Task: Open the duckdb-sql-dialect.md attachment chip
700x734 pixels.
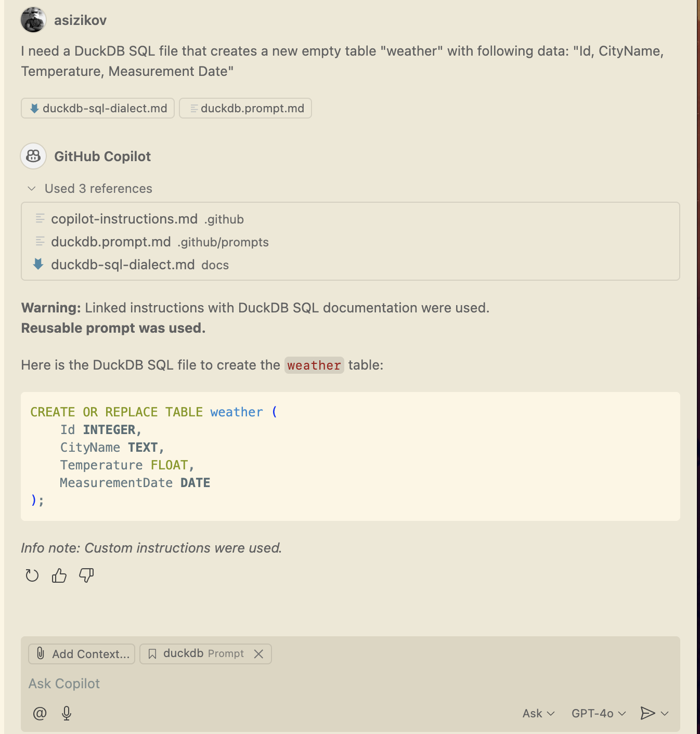Action: [97, 108]
